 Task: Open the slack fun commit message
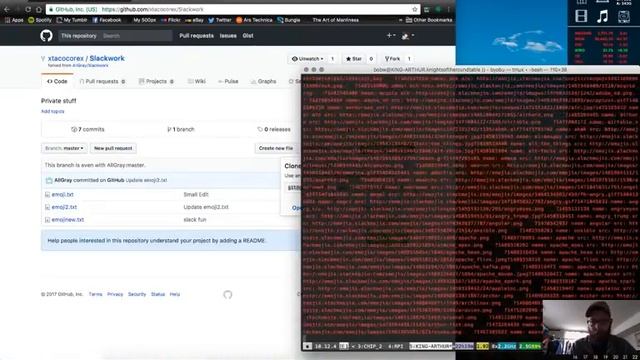pos(195,220)
